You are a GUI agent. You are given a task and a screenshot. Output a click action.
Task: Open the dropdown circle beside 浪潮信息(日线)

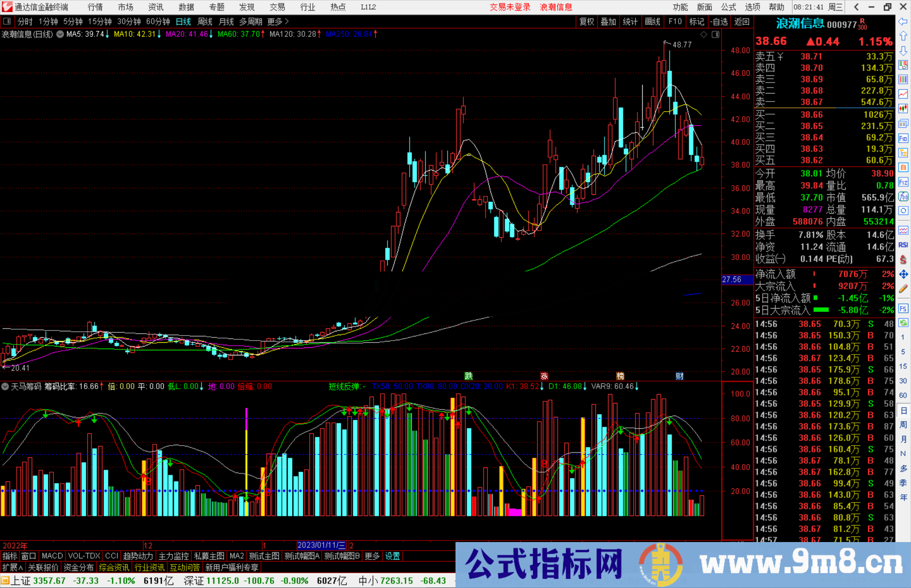(60, 35)
